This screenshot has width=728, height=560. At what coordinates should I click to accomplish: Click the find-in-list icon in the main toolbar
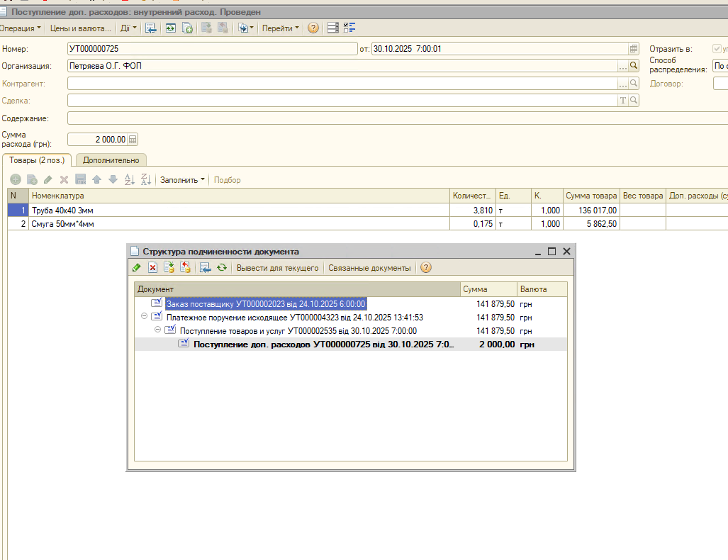(x=151, y=28)
